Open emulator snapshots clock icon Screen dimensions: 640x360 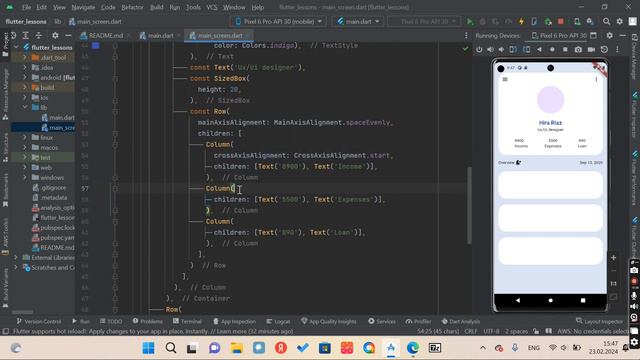pos(604,49)
